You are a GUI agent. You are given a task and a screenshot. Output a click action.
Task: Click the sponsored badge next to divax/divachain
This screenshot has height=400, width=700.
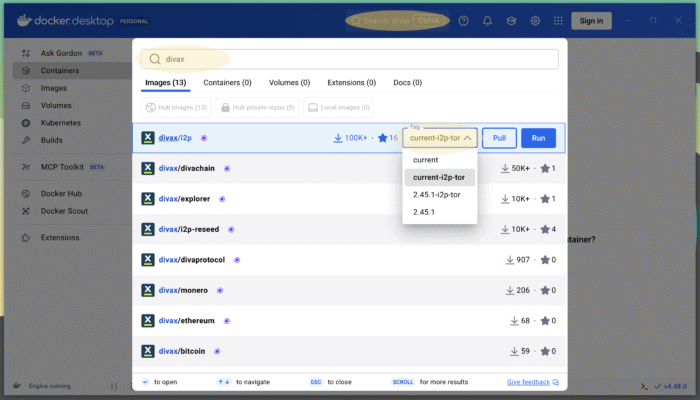tap(227, 168)
